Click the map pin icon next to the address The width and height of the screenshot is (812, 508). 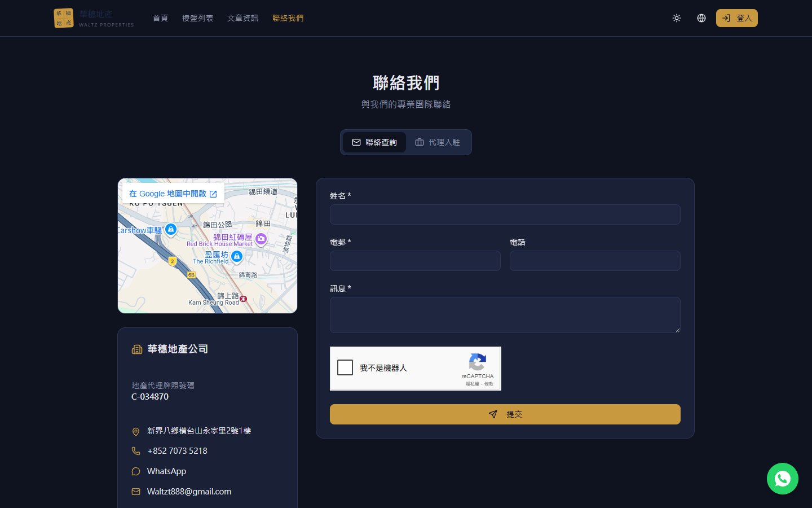click(x=136, y=431)
